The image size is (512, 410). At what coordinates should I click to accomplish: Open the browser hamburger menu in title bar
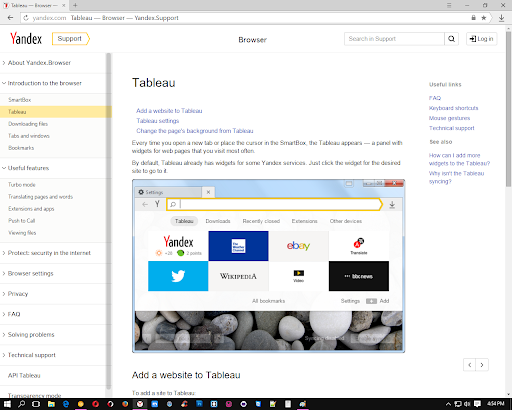[449, 5]
